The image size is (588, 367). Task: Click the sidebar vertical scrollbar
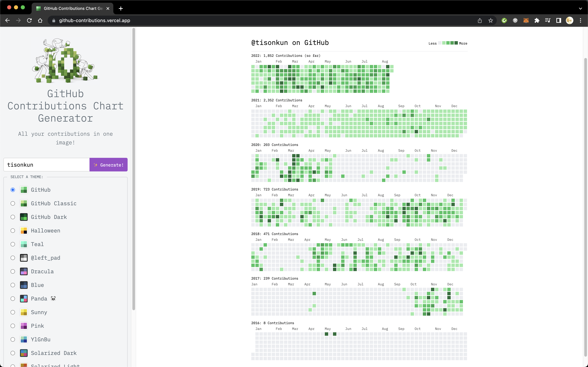click(134, 169)
